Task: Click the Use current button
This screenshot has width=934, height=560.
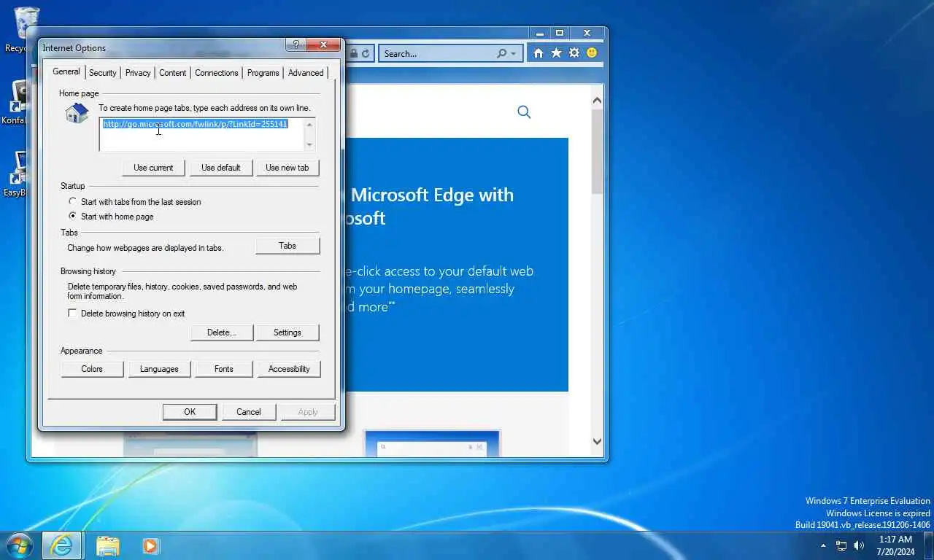Action: [x=153, y=168]
